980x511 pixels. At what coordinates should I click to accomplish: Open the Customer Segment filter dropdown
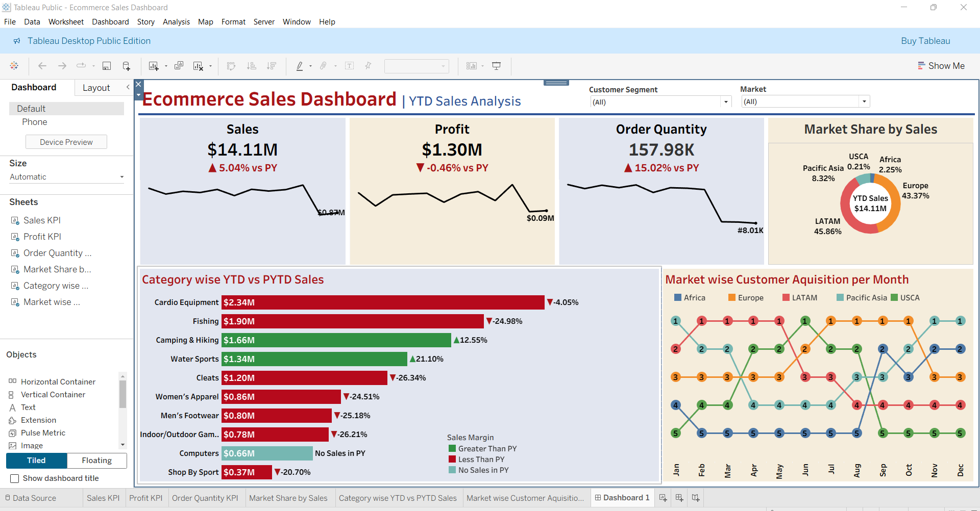tap(726, 101)
